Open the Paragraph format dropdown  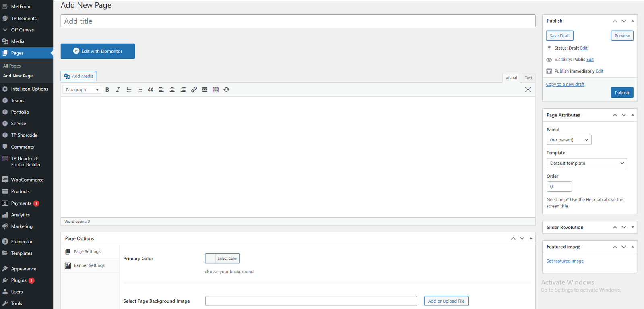pyautogui.click(x=82, y=90)
